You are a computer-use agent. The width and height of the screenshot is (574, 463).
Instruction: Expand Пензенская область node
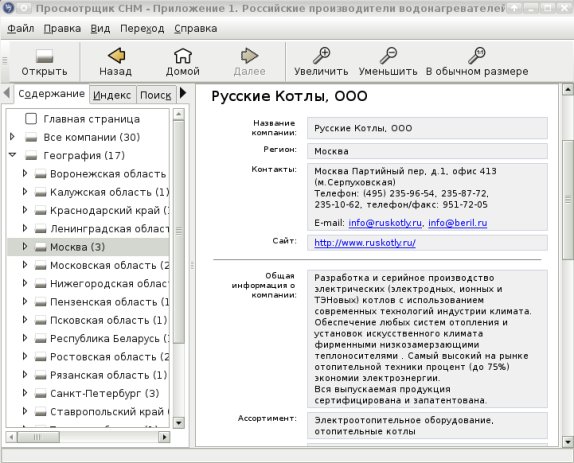25,302
